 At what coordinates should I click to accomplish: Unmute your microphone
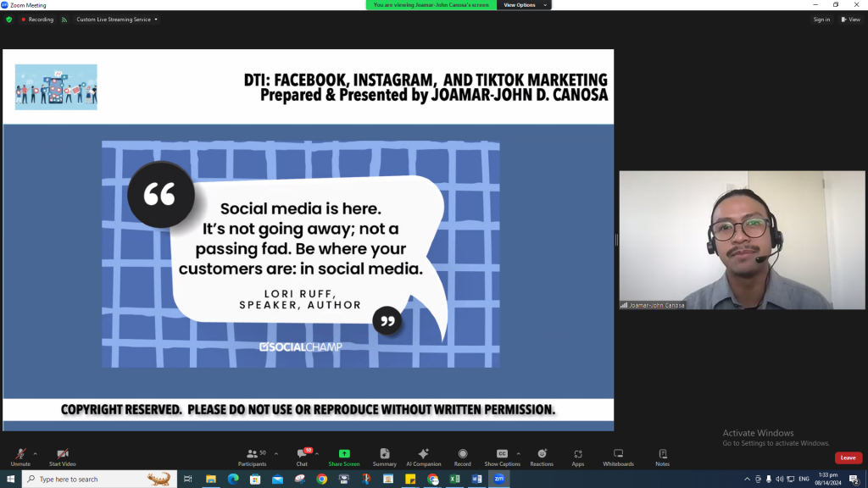click(19, 457)
